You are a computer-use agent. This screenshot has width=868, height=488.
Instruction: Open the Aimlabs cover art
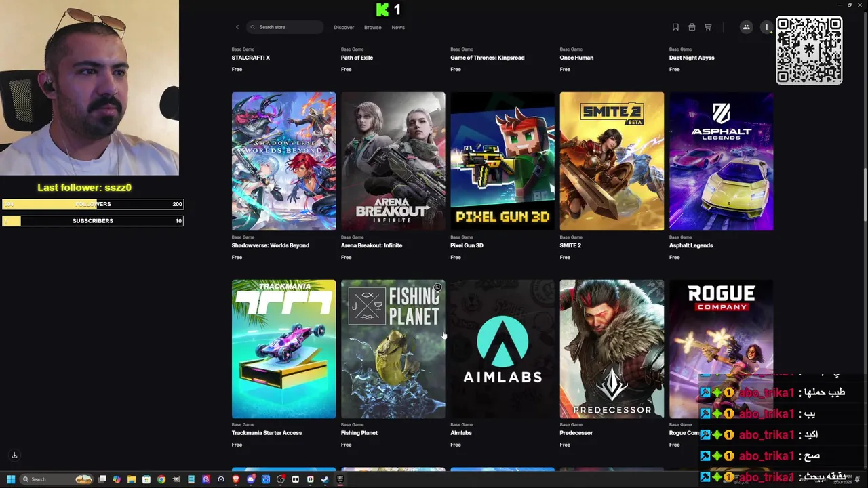[502, 349]
